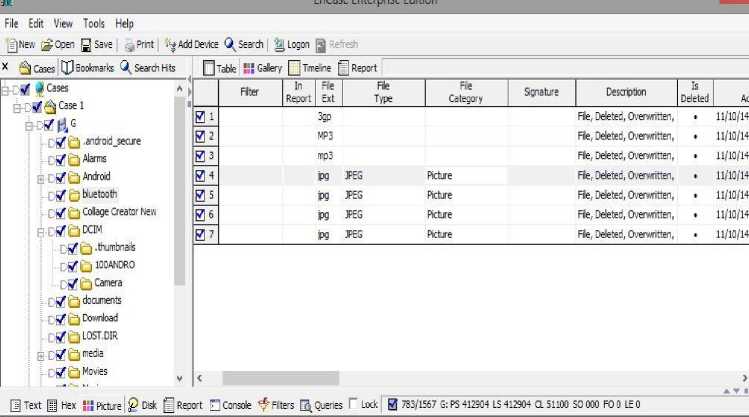Open the Bookmarks tab
The width and height of the screenshot is (749, 417).
click(x=87, y=68)
